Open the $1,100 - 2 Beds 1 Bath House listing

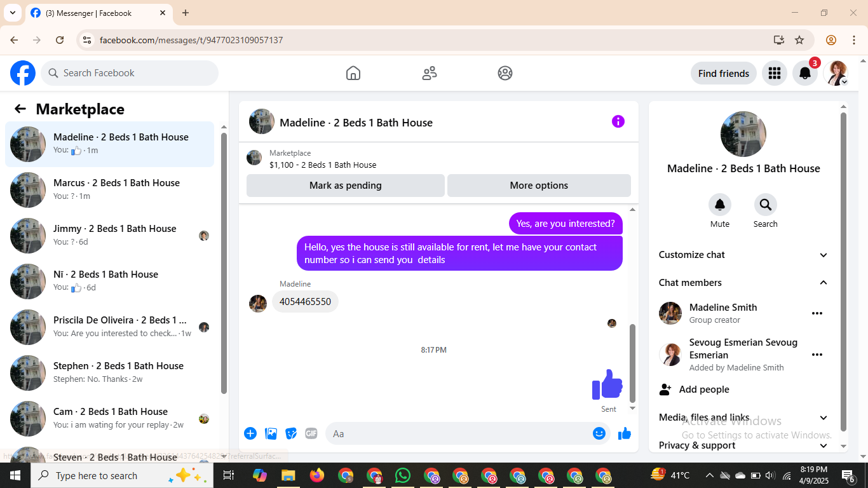438,159
